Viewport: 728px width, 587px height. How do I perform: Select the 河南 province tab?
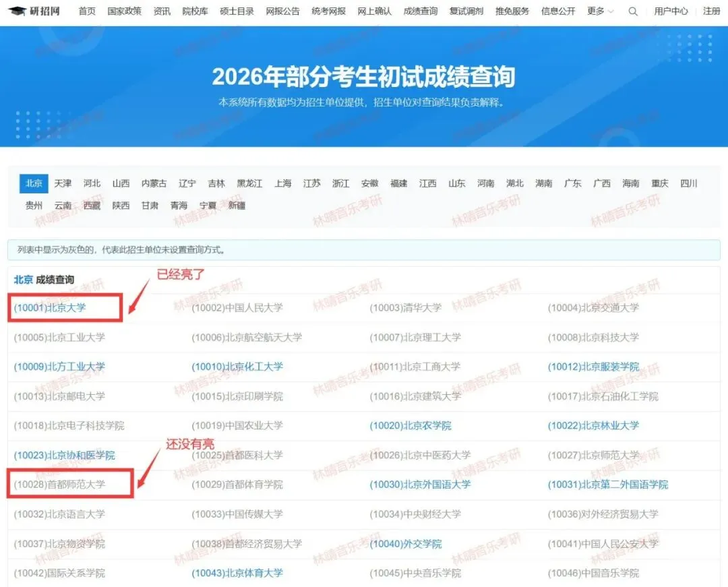(485, 183)
